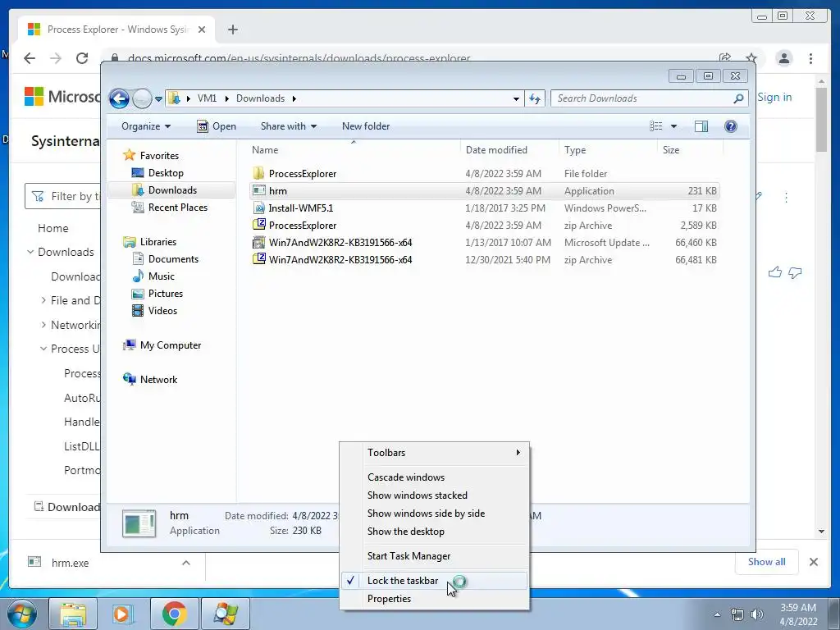Select the ProcessExplorer zip archive icon

[x=258, y=225]
